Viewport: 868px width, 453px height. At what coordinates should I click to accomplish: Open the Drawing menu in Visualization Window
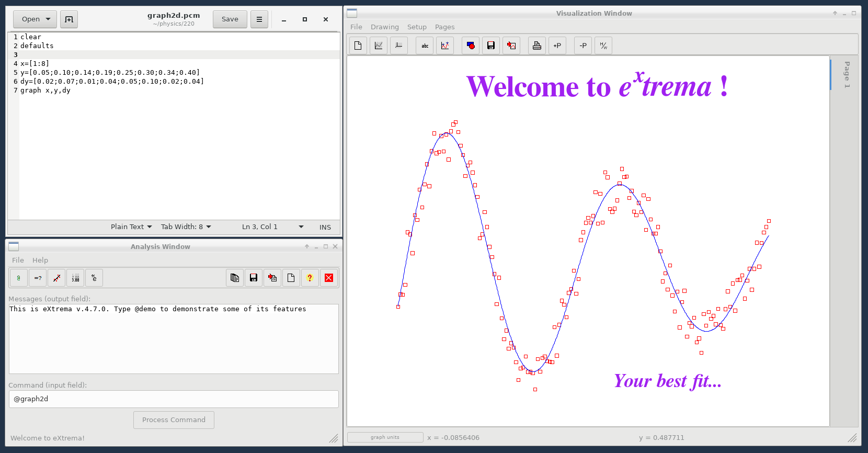(384, 27)
